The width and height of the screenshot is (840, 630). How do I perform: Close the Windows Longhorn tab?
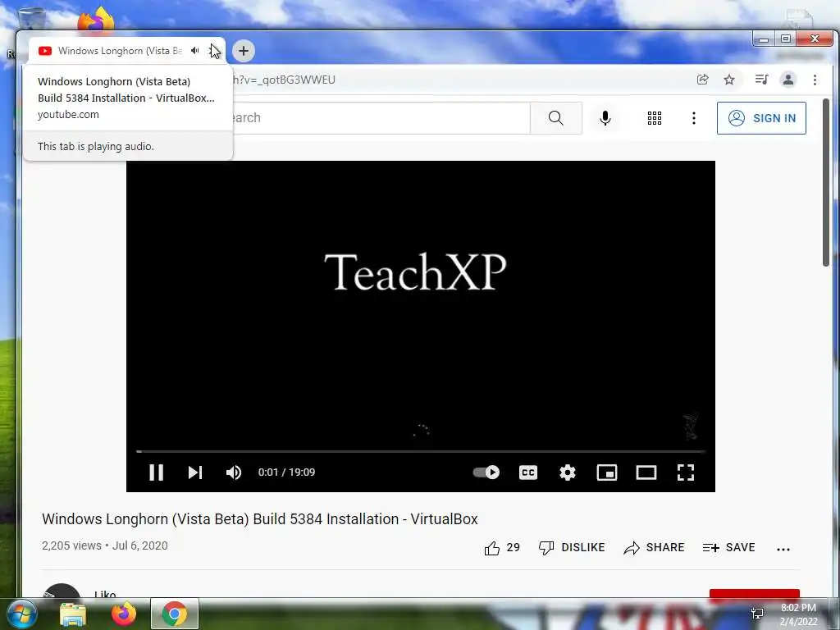[214, 51]
